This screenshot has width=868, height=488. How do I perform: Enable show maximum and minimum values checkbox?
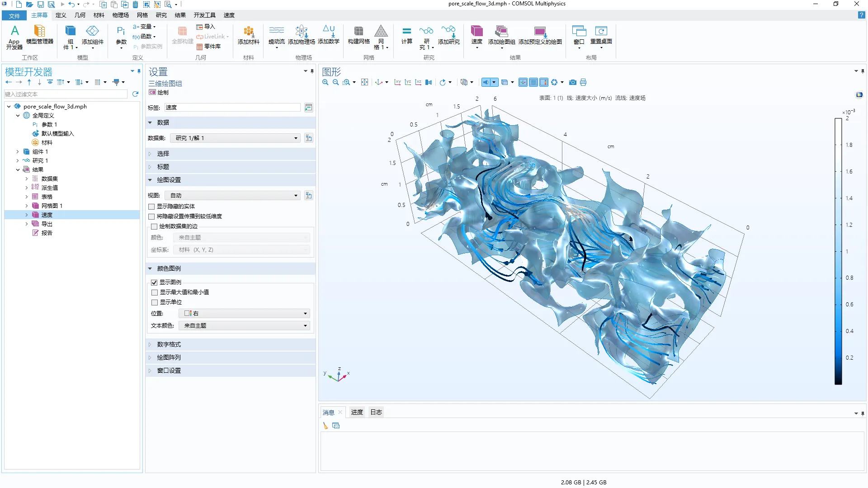[x=155, y=292]
